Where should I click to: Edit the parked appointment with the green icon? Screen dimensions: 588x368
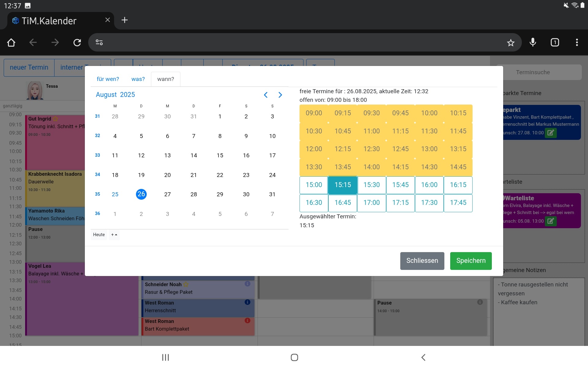pyautogui.click(x=550, y=133)
